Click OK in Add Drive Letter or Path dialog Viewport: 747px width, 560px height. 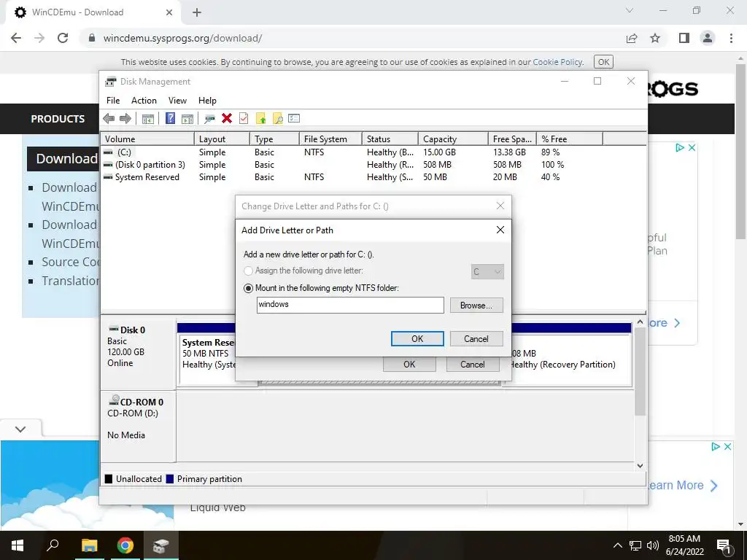(x=417, y=338)
